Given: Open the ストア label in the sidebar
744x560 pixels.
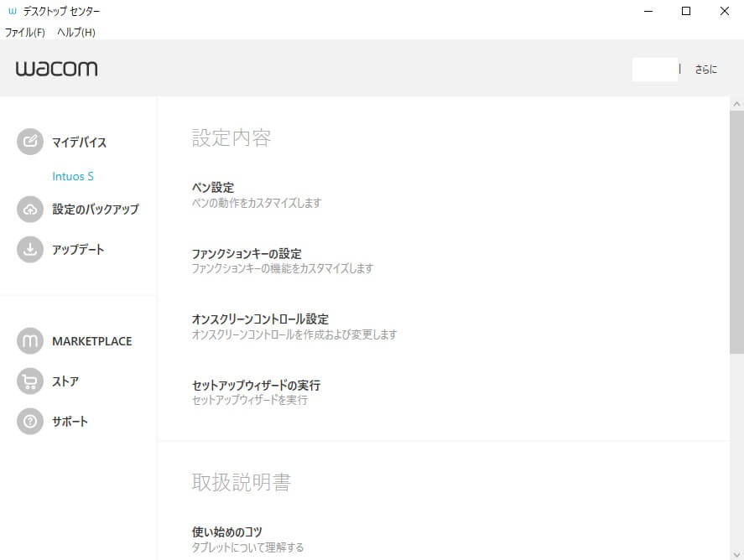Looking at the screenshot, I should (65, 381).
